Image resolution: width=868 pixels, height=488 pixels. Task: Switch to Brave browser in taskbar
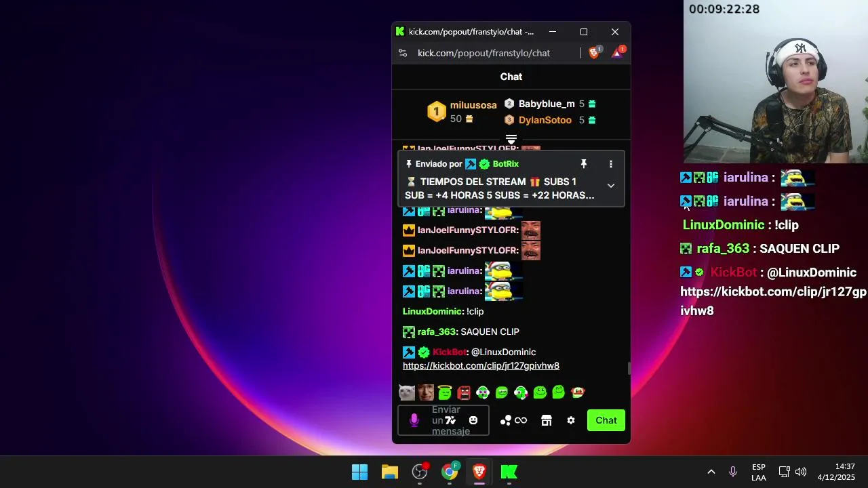tap(479, 472)
